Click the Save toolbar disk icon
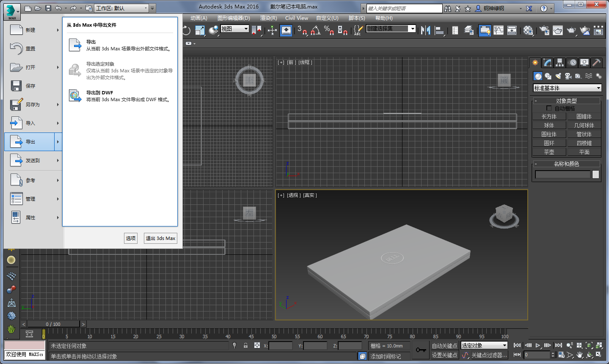 48,8
